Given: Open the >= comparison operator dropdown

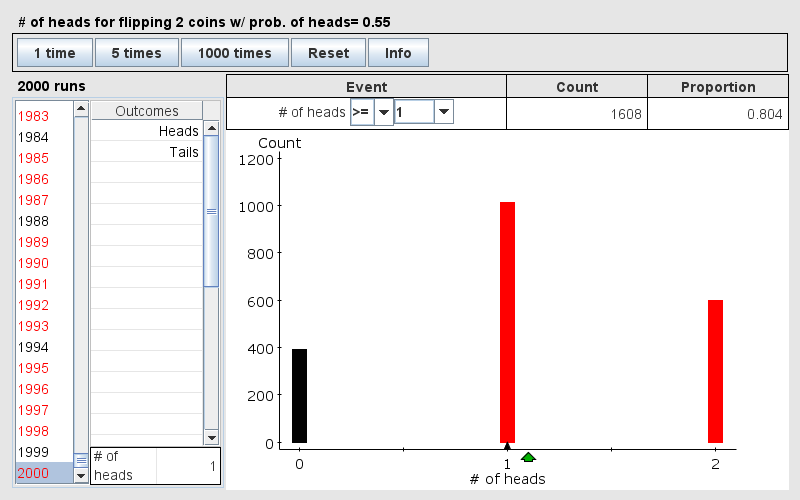Looking at the screenshot, I should click(x=383, y=113).
